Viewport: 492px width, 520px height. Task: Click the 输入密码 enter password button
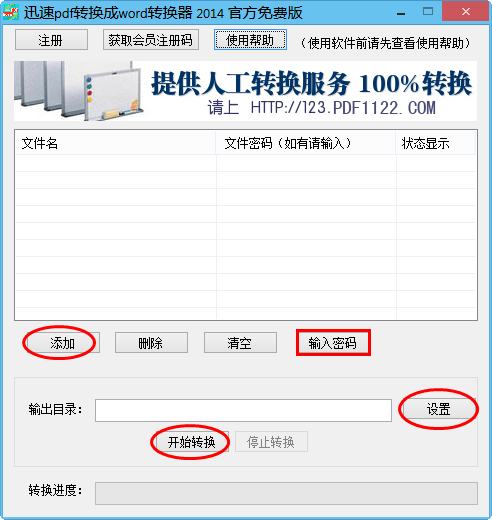333,343
